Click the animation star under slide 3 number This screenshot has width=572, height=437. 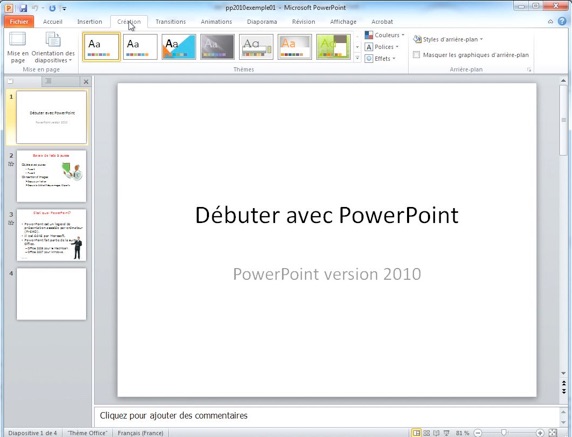point(11,223)
